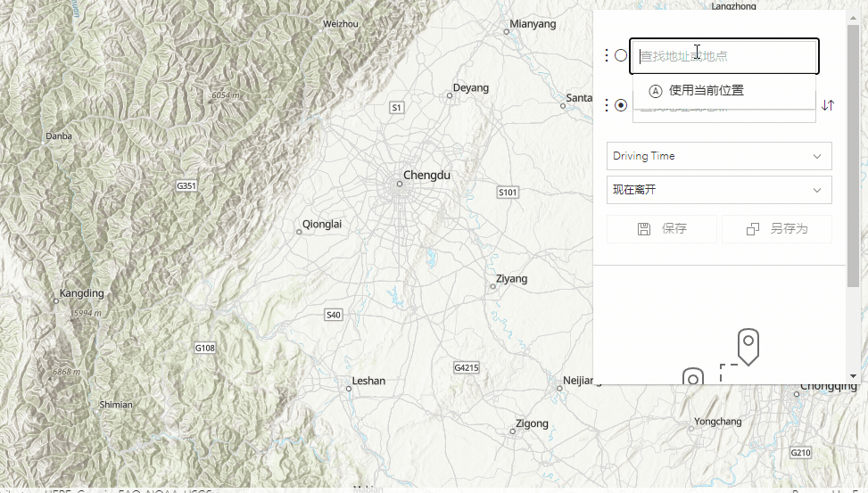Click the 5994 m peak elevation label
Image resolution: width=868 pixels, height=493 pixels.
coord(87,313)
